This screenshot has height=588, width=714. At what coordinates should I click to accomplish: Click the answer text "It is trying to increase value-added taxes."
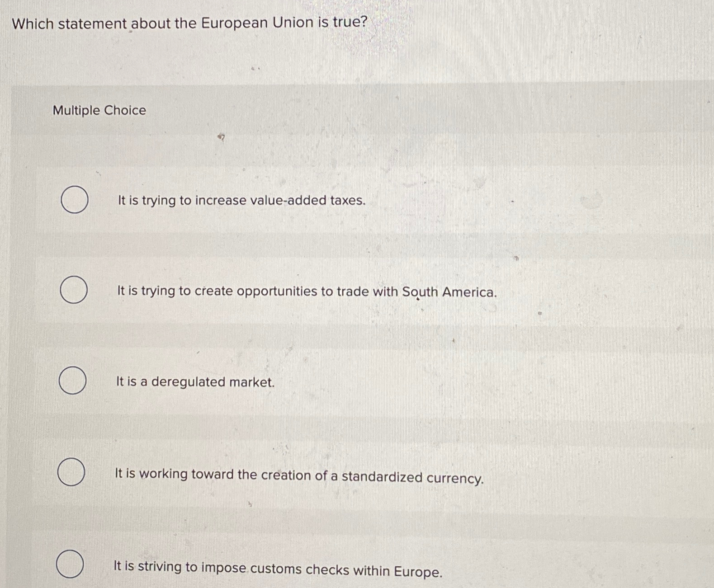pos(241,200)
